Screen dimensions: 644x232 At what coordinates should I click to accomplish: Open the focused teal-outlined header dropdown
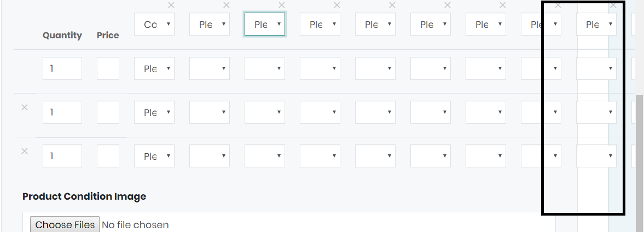point(265,24)
